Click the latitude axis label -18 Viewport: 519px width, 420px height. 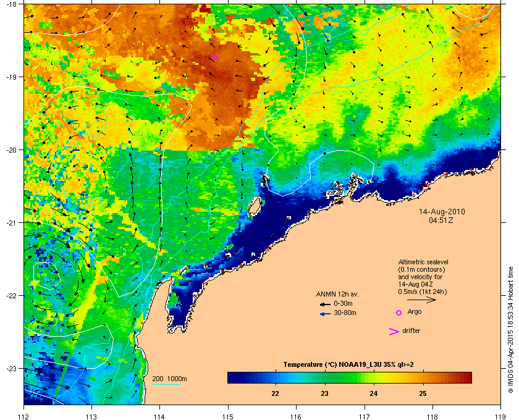pos(11,4)
